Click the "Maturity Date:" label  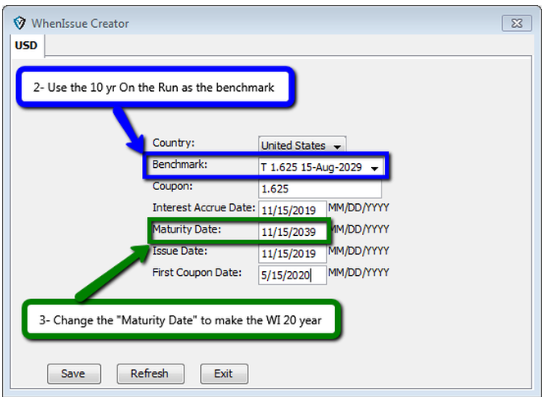point(187,229)
